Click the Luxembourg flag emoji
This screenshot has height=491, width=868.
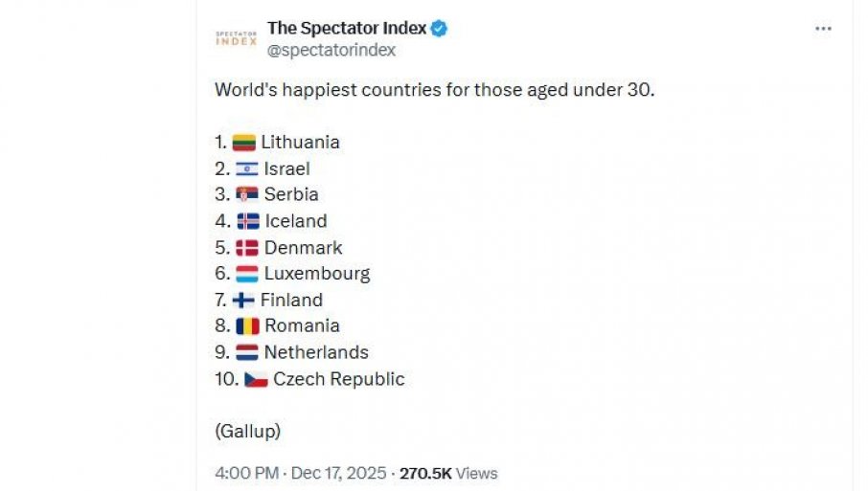pos(246,274)
